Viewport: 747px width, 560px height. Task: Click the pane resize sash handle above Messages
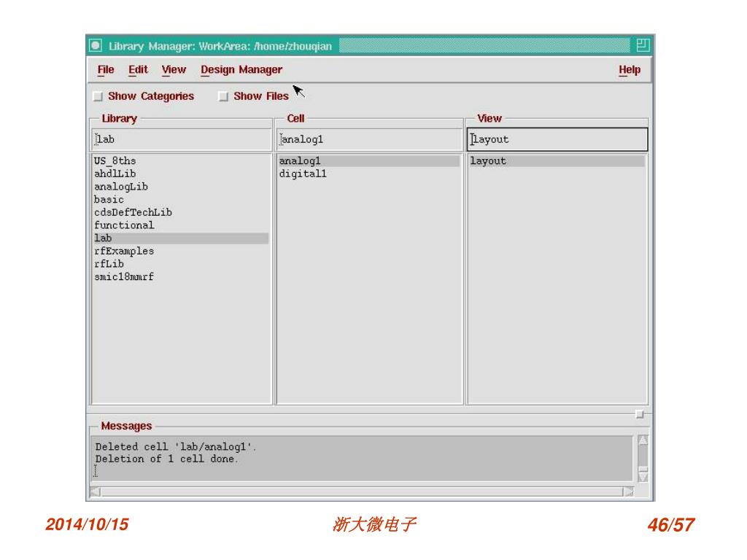pyautogui.click(x=639, y=413)
